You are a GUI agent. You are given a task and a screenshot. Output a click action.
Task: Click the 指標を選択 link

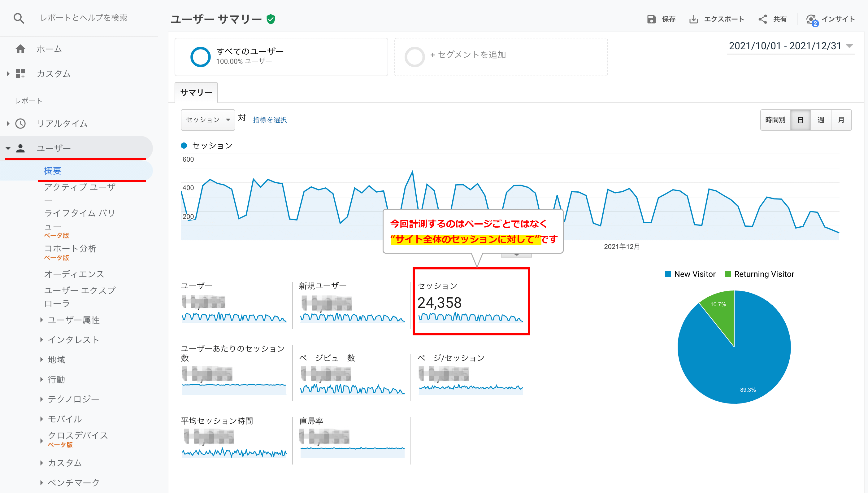(270, 120)
